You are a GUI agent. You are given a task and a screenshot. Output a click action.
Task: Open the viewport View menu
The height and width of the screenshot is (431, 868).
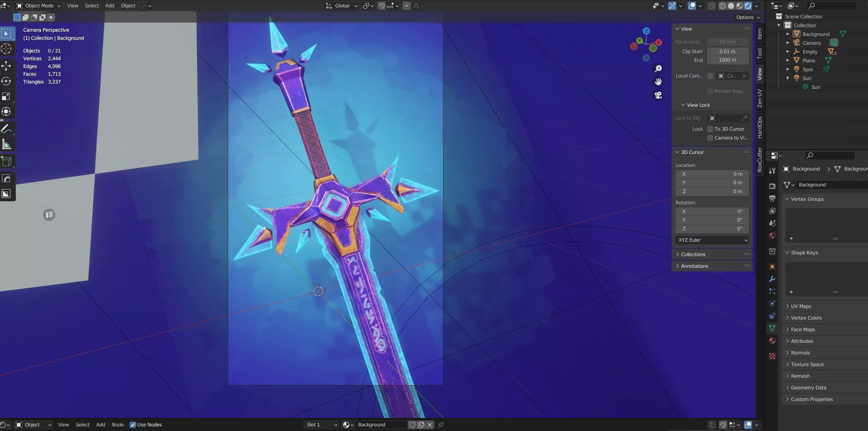coord(73,6)
